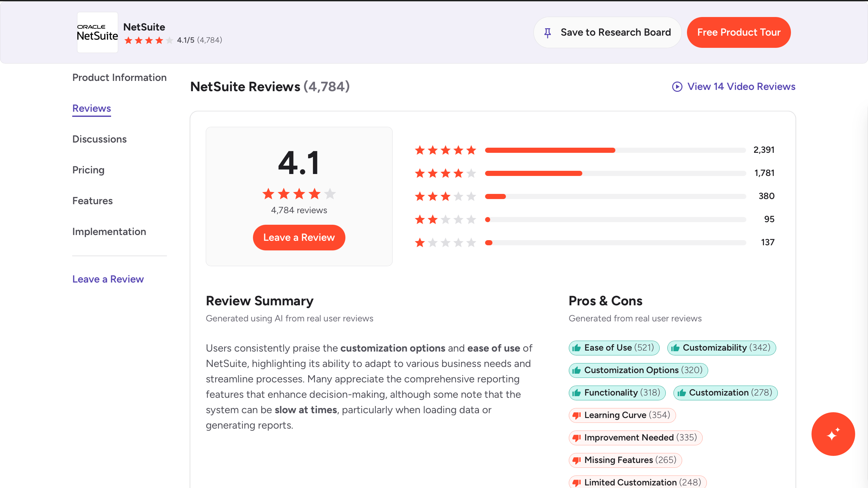
Task: Open the Implementation section
Action: 109,231
